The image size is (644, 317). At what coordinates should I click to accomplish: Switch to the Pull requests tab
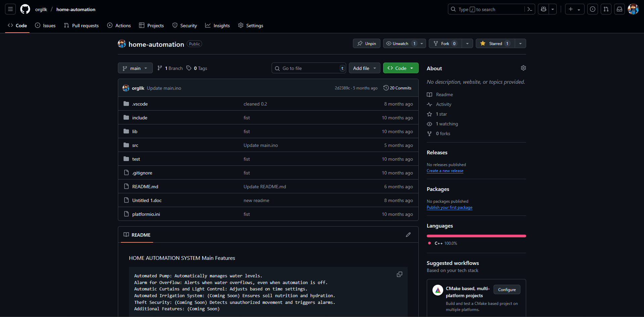coord(81,26)
